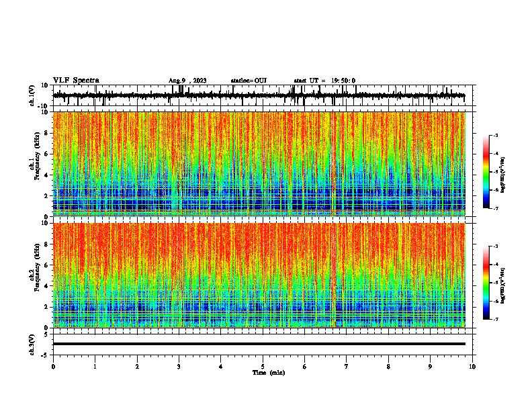Click the '0' tick label on Time axis
The width and height of the screenshot is (532, 411).
coord(53,367)
